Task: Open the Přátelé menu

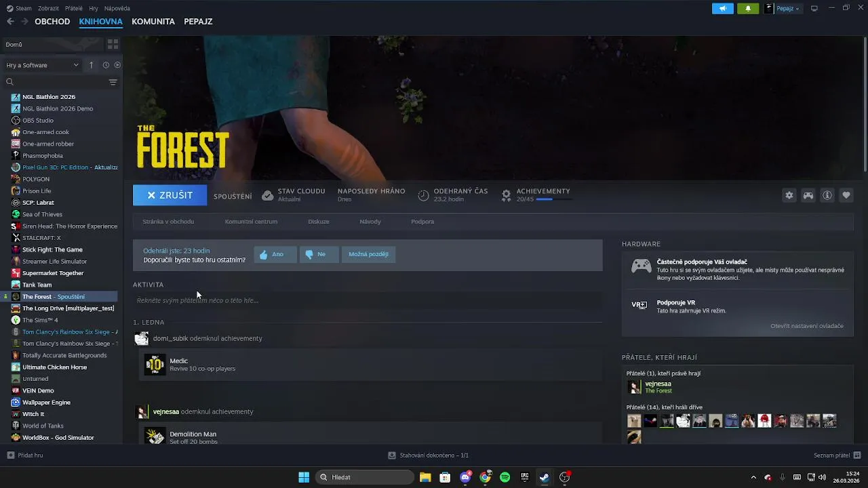Action: point(74,8)
